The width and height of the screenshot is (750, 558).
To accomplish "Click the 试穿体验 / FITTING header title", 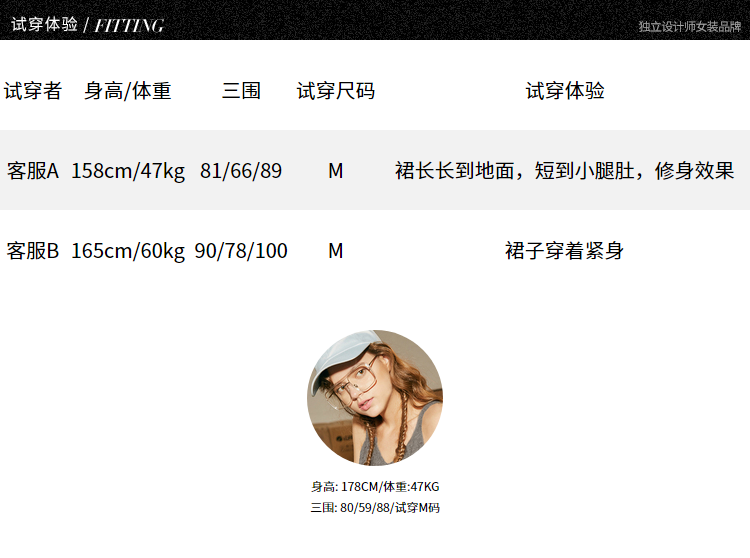I will point(88,25).
